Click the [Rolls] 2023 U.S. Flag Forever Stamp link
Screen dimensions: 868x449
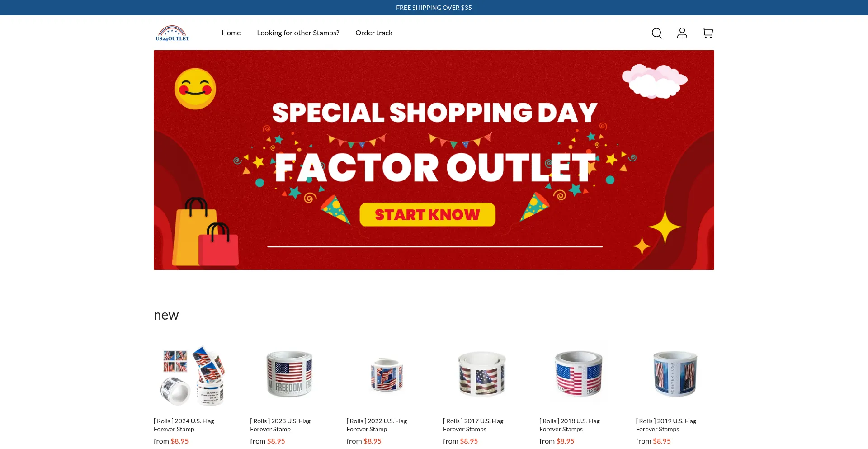[280, 425]
